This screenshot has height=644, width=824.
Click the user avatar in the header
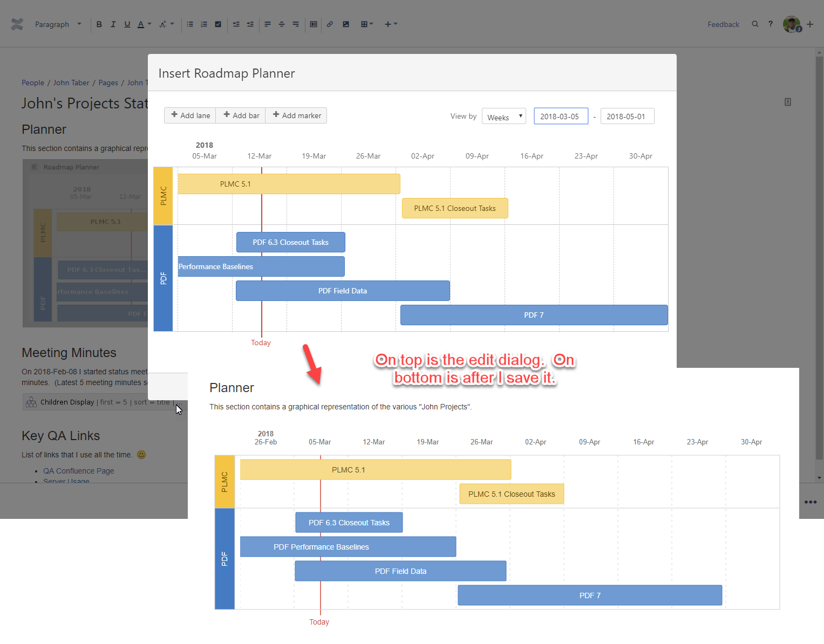(x=792, y=24)
